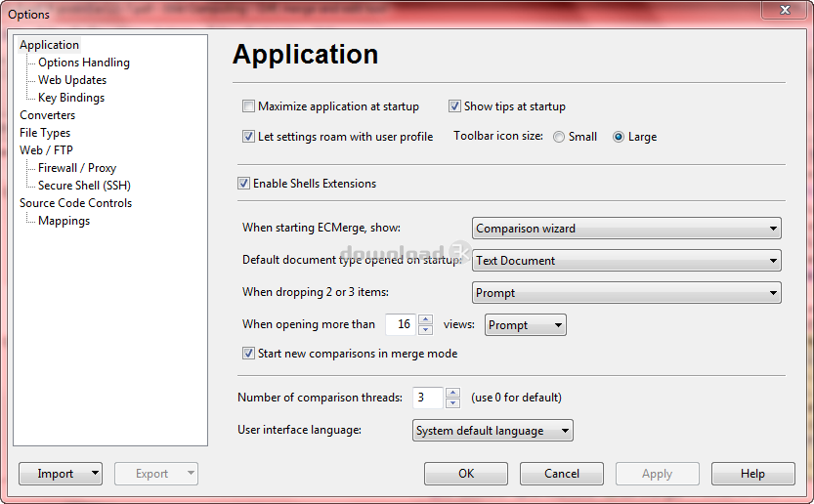This screenshot has height=504, width=814.
Task: Open the Comparison wizard startup dropdown
Action: [x=625, y=229]
